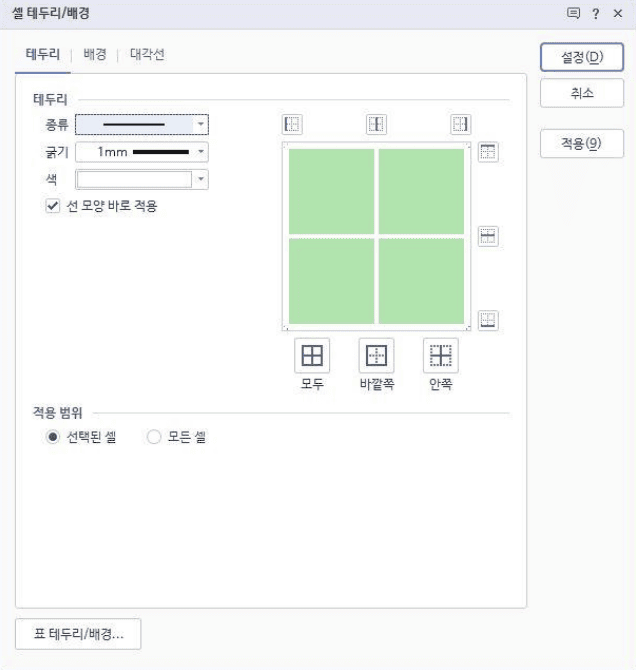The image size is (636, 670).
Task: Switch to the 배경 tab
Action: (95, 55)
